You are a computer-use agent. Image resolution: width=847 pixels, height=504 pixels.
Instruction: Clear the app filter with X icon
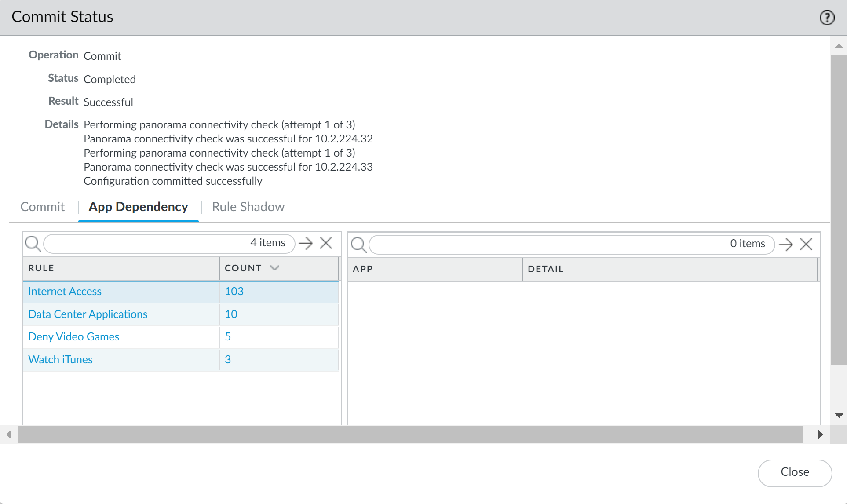coord(806,245)
